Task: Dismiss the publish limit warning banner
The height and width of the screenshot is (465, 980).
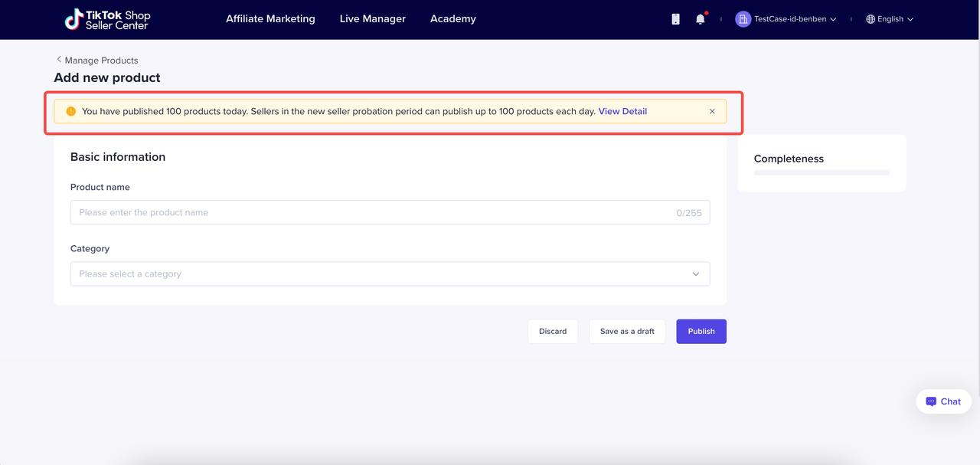Action: pos(712,111)
